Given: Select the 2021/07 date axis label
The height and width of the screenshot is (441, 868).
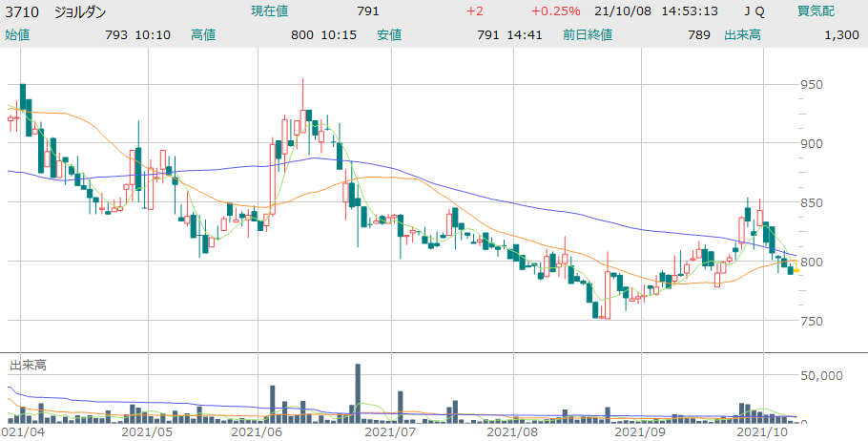Looking at the screenshot, I should (392, 431).
